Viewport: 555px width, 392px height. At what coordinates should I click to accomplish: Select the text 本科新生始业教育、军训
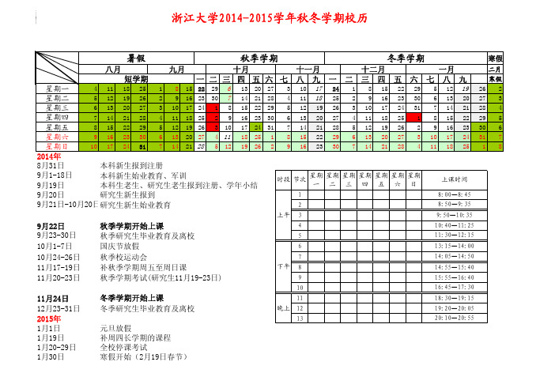143,175
